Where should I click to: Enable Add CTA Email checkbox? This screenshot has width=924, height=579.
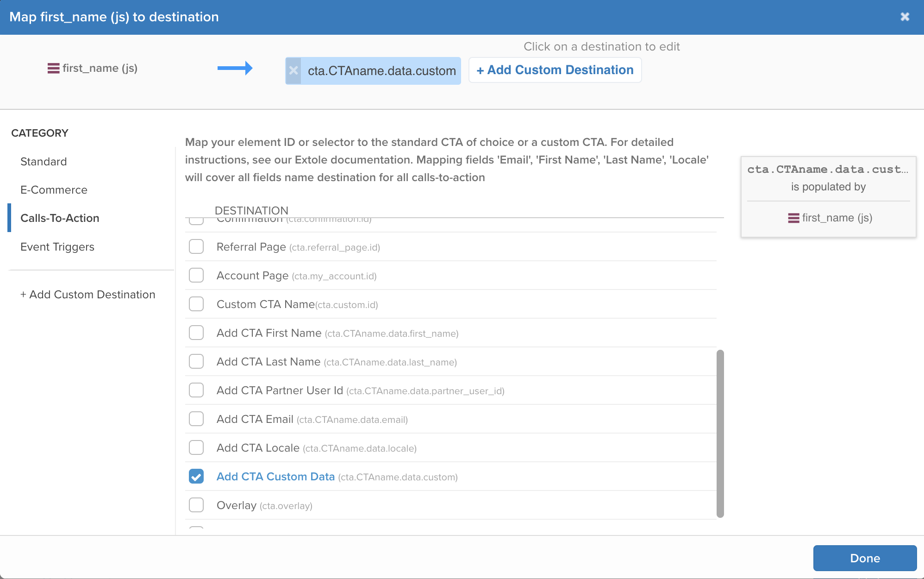[x=196, y=419]
